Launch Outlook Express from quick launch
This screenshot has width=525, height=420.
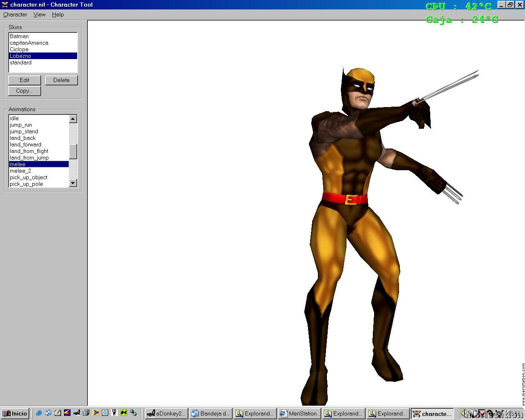(48, 413)
